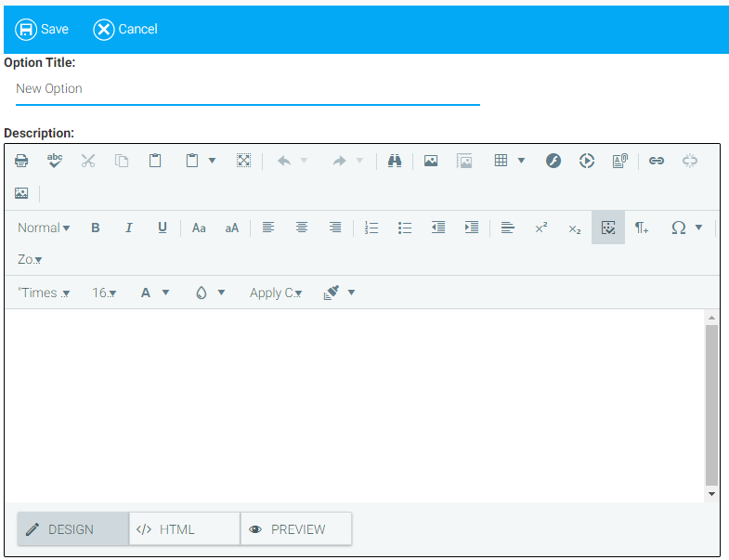Open the background color picker dropdown
The image size is (729, 560).
210,293
